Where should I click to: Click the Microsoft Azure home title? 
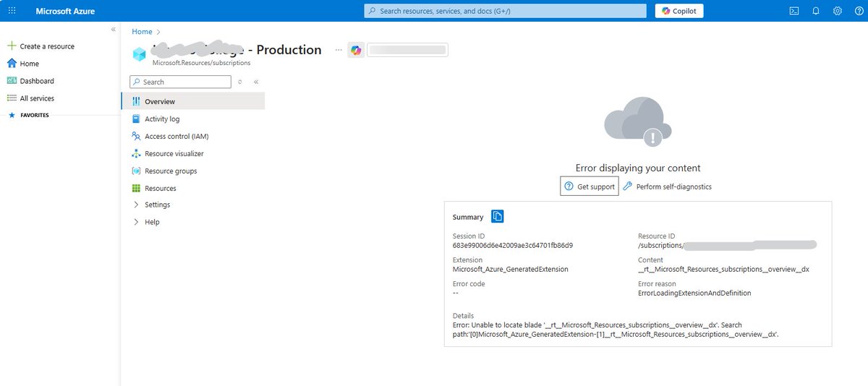(65, 11)
